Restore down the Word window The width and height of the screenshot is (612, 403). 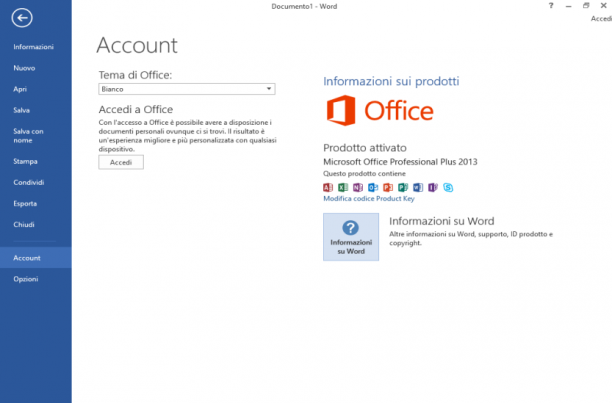coord(586,5)
